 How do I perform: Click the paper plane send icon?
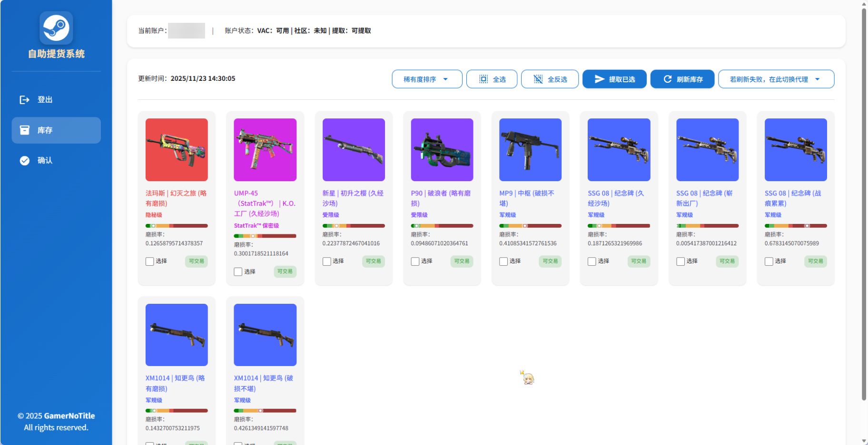click(599, 79)
